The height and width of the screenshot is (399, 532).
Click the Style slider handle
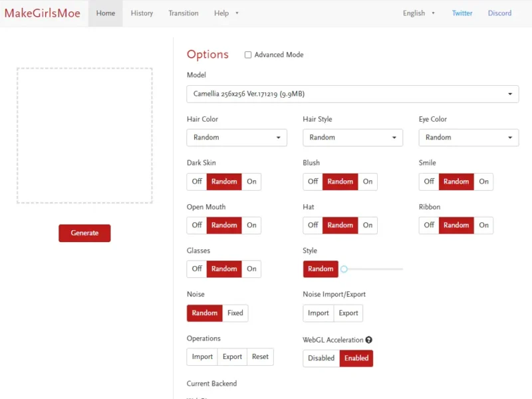(344, 269)
